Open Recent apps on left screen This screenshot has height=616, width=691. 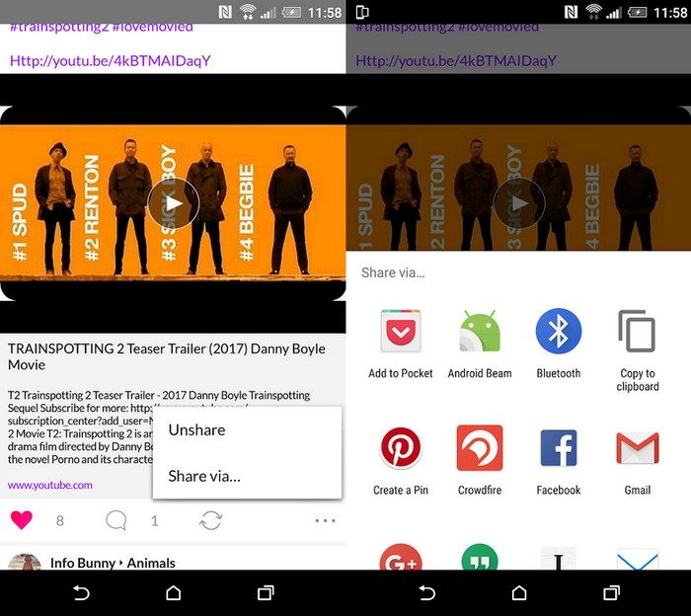pos(266,592)
